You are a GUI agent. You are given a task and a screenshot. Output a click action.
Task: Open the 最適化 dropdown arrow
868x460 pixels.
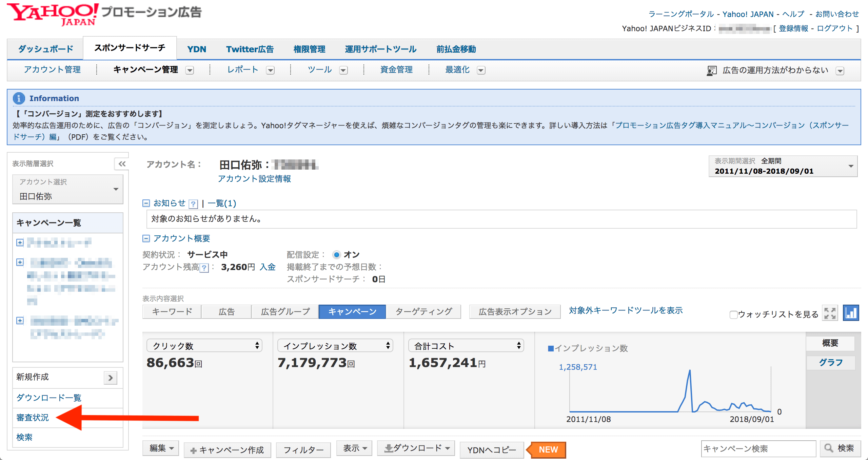tap(481, 70)
